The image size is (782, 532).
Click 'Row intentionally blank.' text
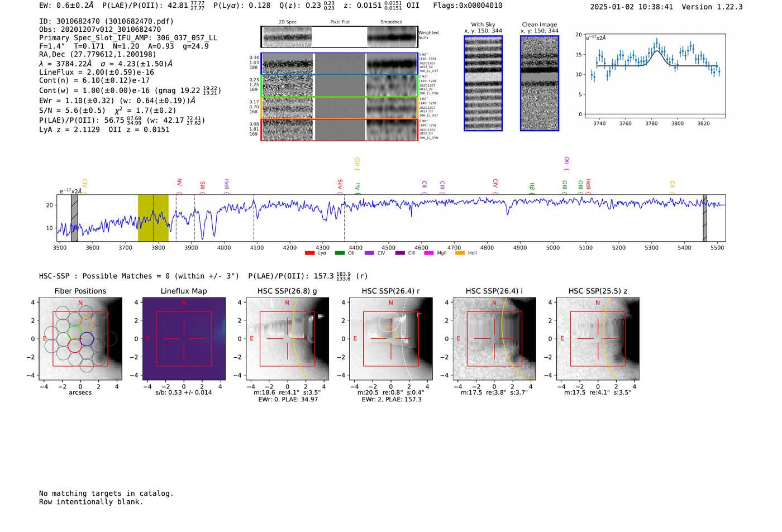point(91,502)
